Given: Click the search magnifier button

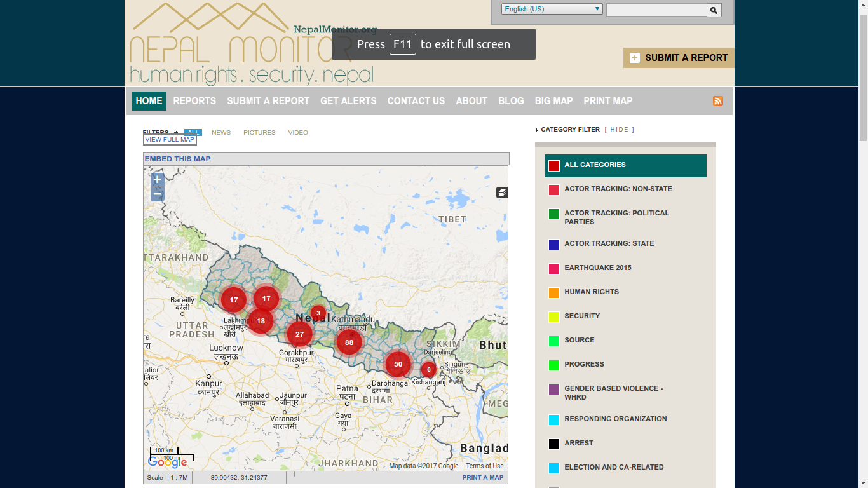Looking at the screenshot, I should (714, 10).
